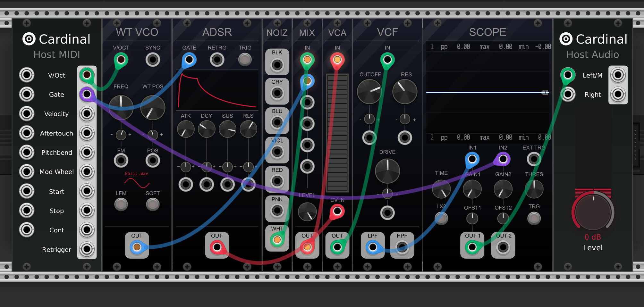Click the Velocity output jack on Host MIDI
The height and width of the screenshot is (307, 644).
tap(87, 113)
